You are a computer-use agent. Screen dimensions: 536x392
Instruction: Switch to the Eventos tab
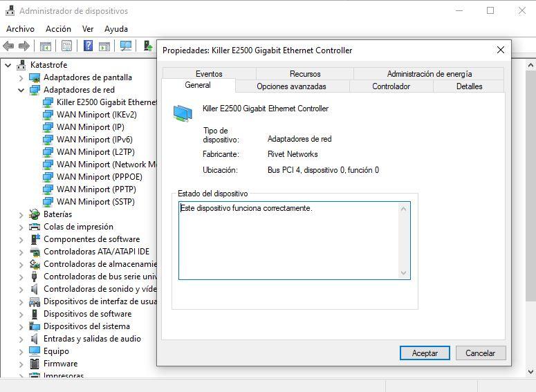tap(209, 73)
